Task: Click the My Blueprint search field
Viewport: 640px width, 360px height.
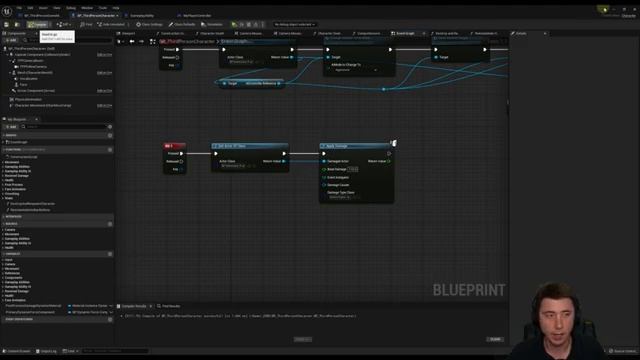Action: click(65, 127)
